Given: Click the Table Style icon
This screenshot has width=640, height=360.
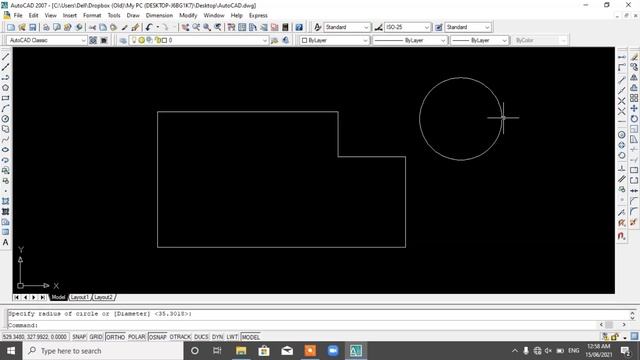Looking at the screenshot, I should click(x=438, y=27).
